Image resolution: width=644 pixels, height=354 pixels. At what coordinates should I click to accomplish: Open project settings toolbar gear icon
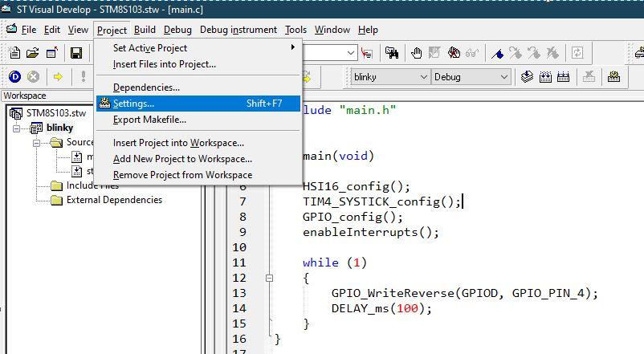pyautogui.click(x=614, y=77)
